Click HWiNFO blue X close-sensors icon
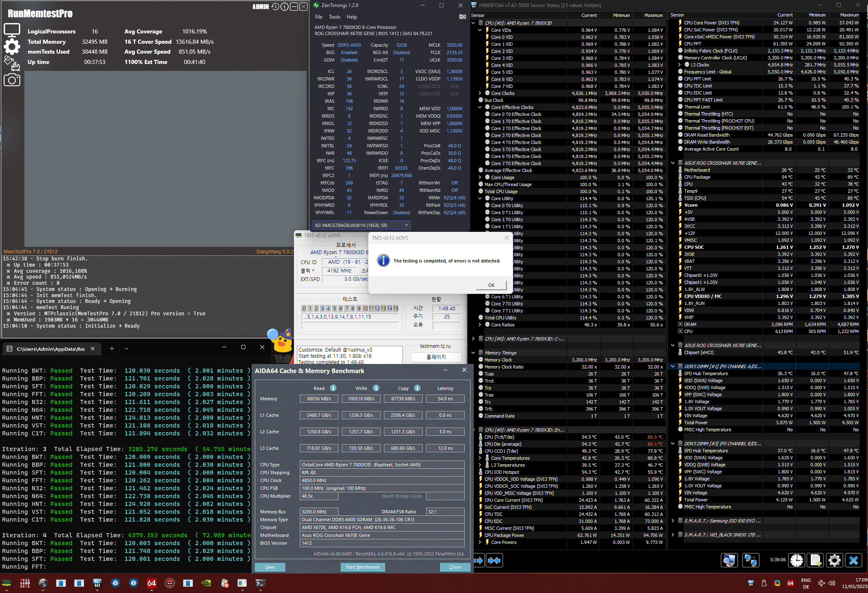868x593 pixels. point(854,560)
